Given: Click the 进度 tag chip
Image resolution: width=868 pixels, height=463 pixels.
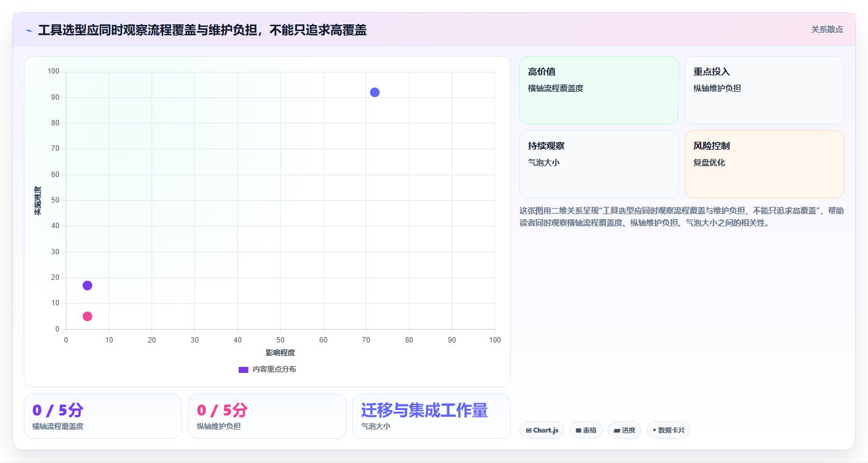Looking at the screenshot, I should (625, 430).
